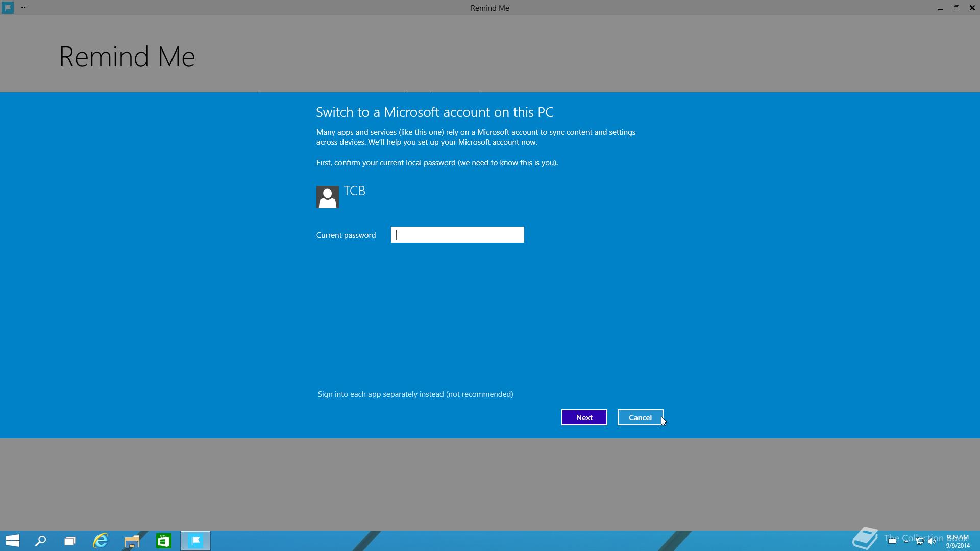The image size is (980, 551).
Task: Restore down the Remind Me window
Action: click(x=956, y=8)
